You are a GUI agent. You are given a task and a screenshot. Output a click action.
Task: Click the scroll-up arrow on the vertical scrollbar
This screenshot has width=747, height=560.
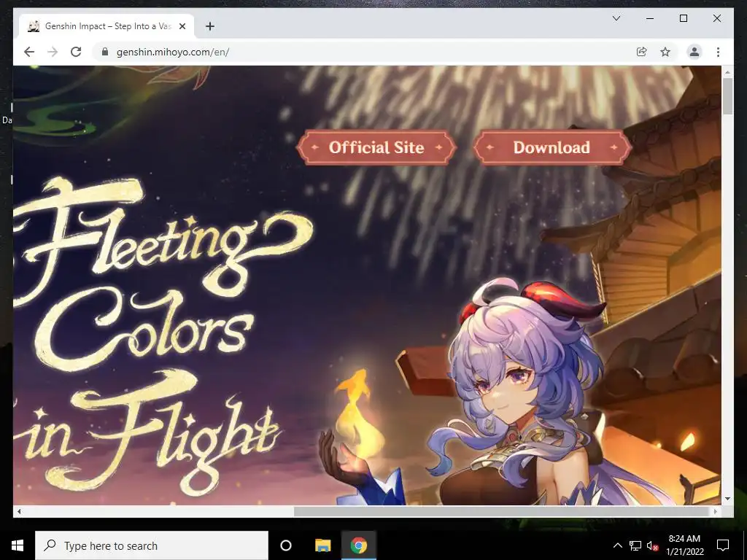click(x=727, y=72)
